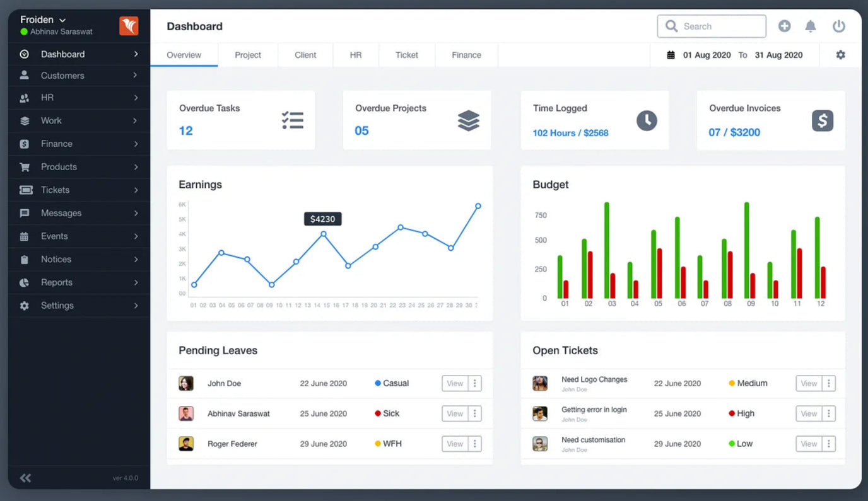View Abhinav Saraswat's pending leave
This screenshot has width=868, height=501.
coord(455,413)
